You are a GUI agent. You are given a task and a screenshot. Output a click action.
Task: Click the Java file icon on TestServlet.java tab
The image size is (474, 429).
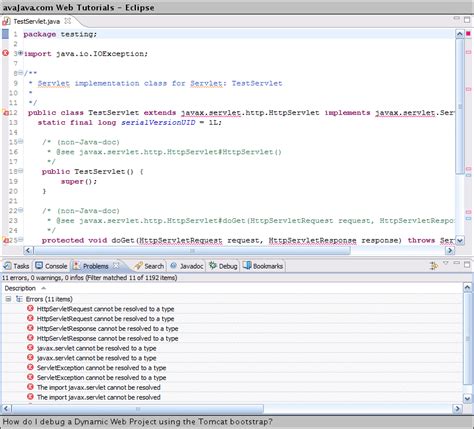coord(6,22)
